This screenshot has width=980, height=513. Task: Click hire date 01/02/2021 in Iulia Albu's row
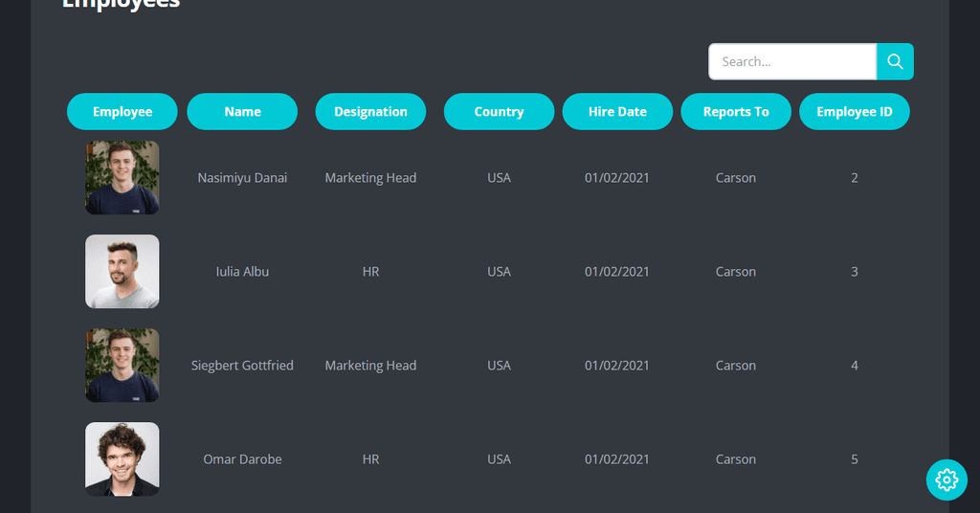click(x=617, y=272)
